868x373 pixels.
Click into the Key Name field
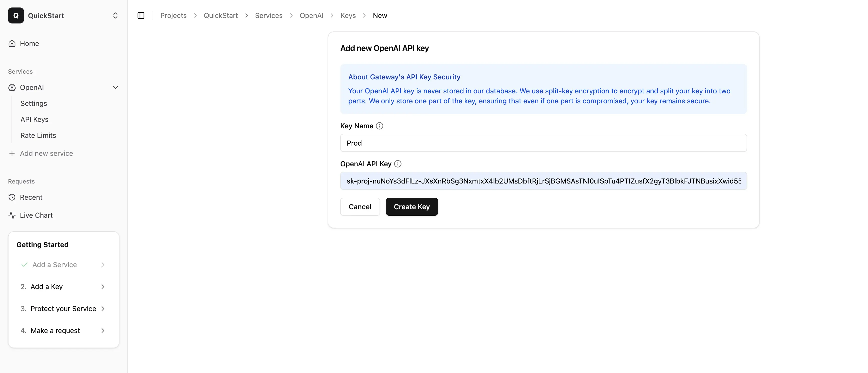pyautogui.click(x=543, y=143)
